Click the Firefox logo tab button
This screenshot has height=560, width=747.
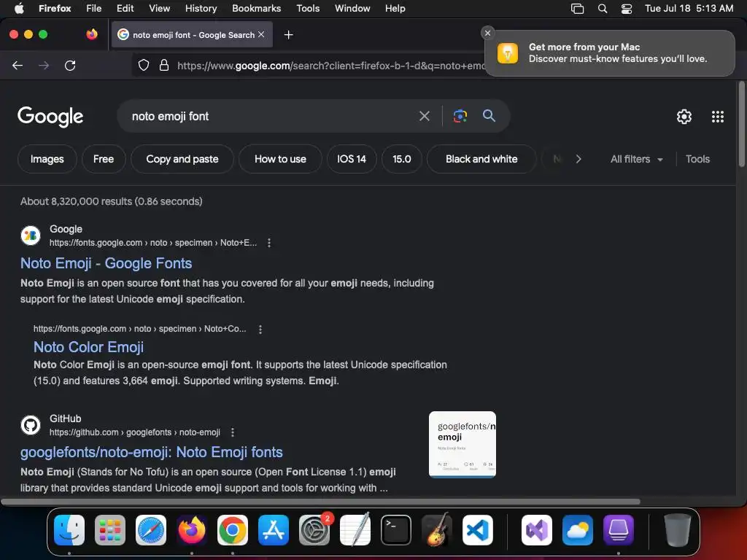[x=92, y=34]
